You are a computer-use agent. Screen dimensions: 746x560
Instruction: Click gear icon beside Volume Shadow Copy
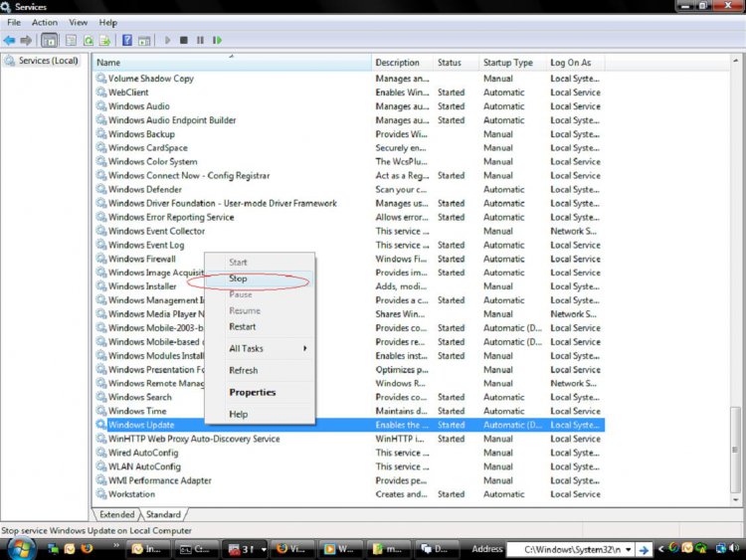100,78
